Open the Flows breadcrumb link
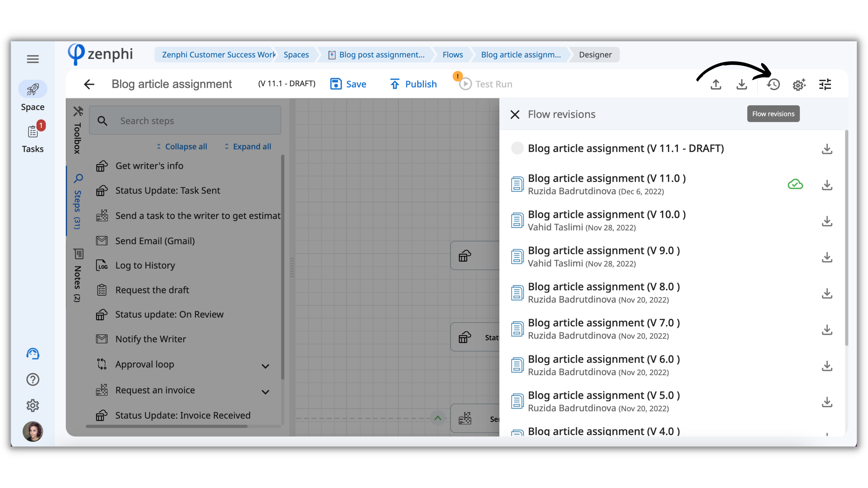Image resolution: width=868 pixels, height=488 pixels. [453, 55]
